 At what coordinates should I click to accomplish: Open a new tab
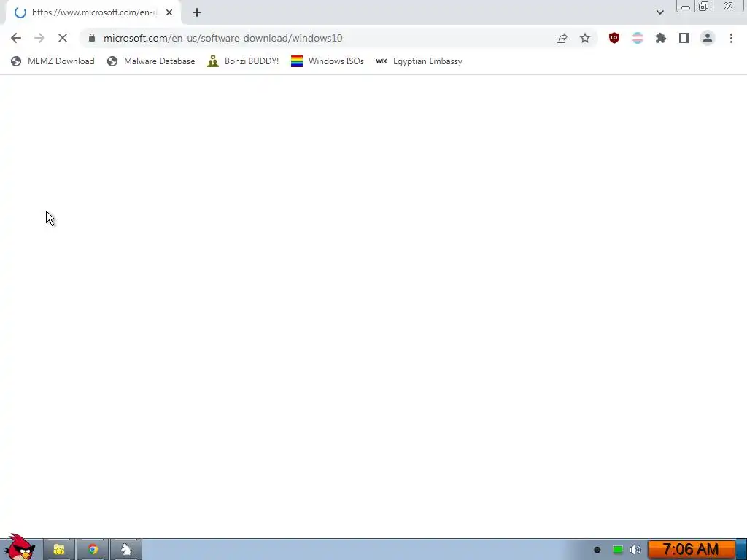point(197,12)
